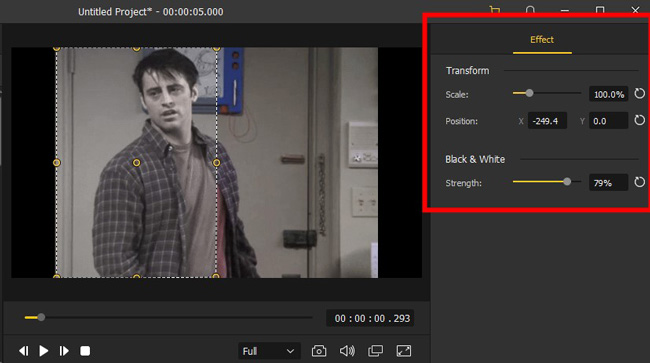The height and width of the screenshot is (363, 650).
Task: Click the Scale slider handle
Action: pos(529,93)
